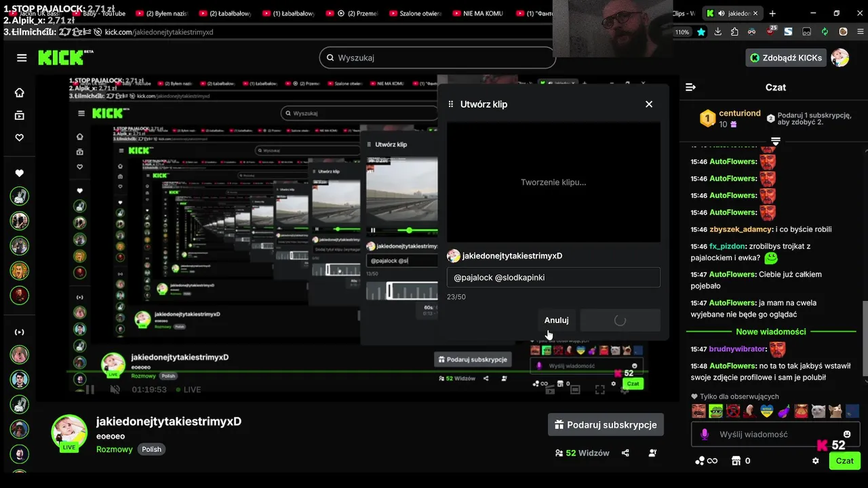The height and width of the screenshot is (488, 868).
Task: Toggle fullscreen on the video player
Action: tap(600, 390)
